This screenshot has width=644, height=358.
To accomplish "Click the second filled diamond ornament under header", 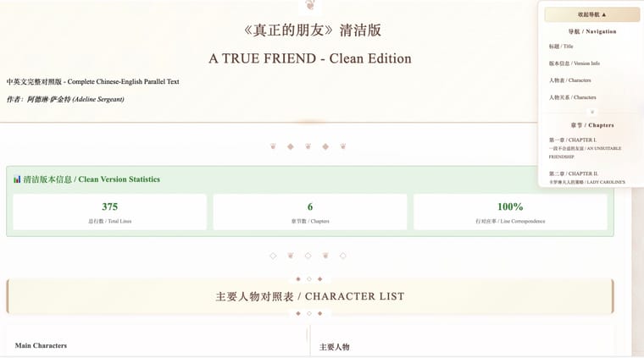I will (325, 146).
